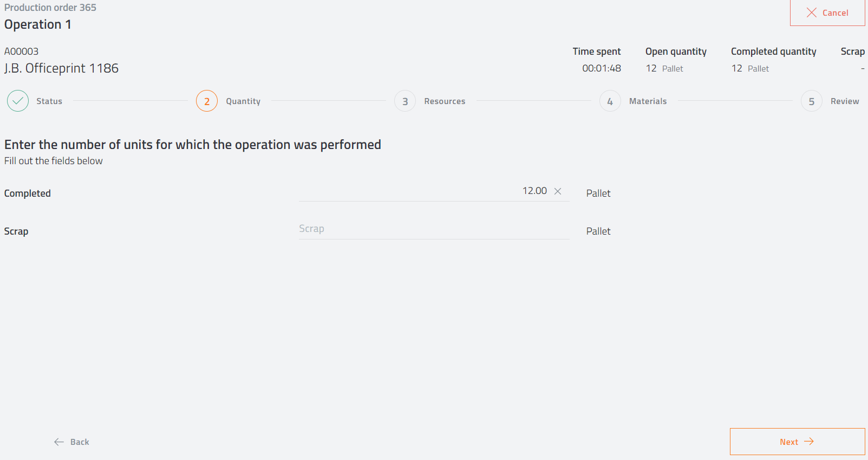Screen dimensions: 868x460
Task: Click the red X Cancel icon
Action: pos(811,12)
